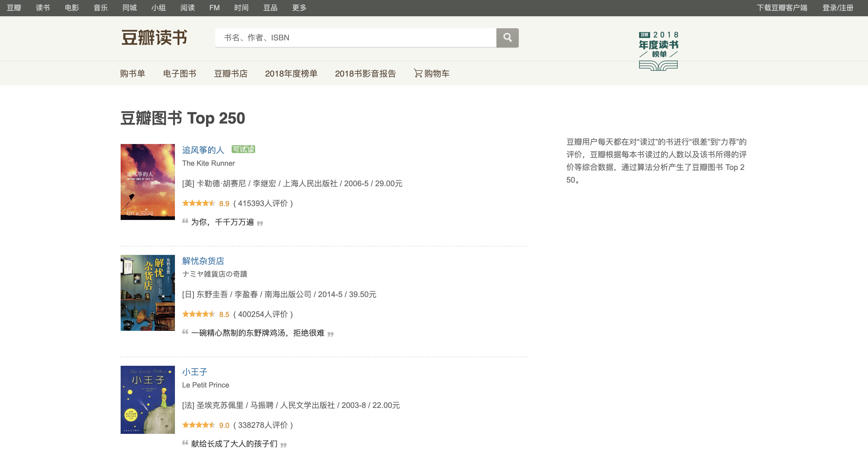This screenshot has height=464, width=868.
Task: Open 小组 in top bar
Action: [x=158, y=8]
